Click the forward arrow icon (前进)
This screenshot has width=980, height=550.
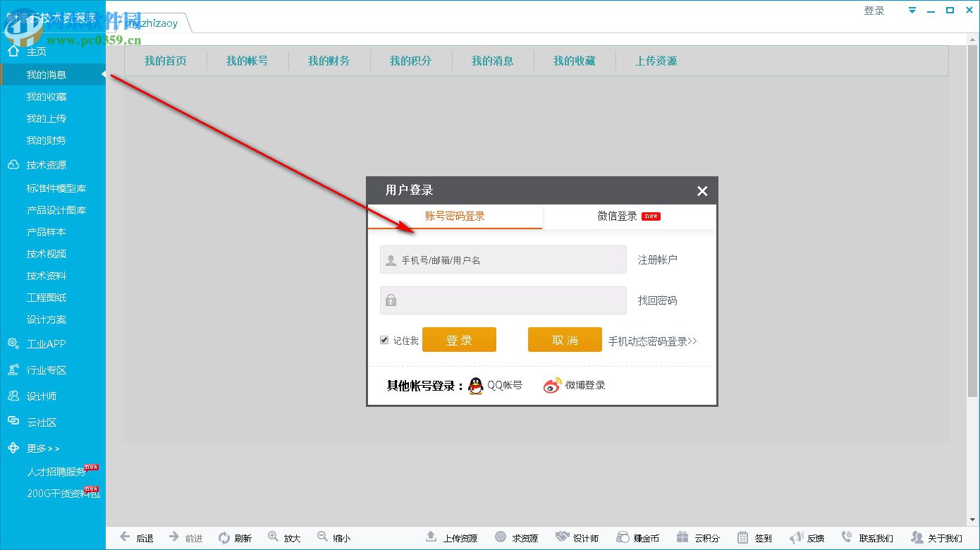click(x=174, y=537)
